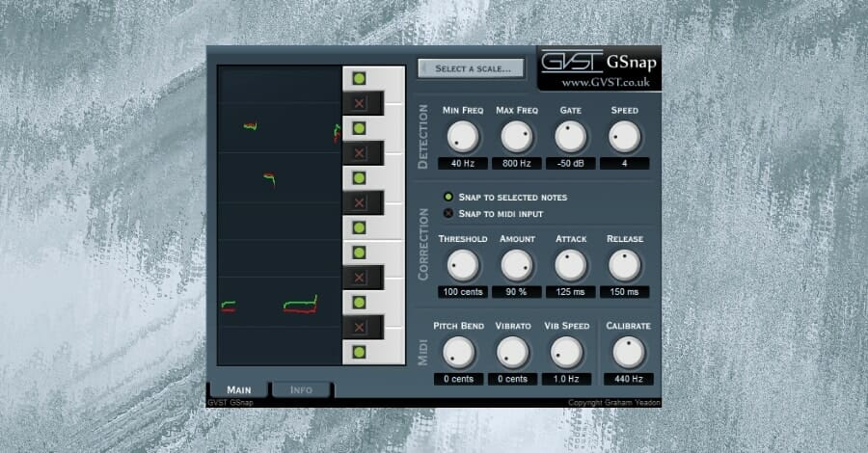Viewport: 868px width, 453px height.
Task: Toggle the X on fourth black key from top (D#)
Action: (x=359, y=278)
